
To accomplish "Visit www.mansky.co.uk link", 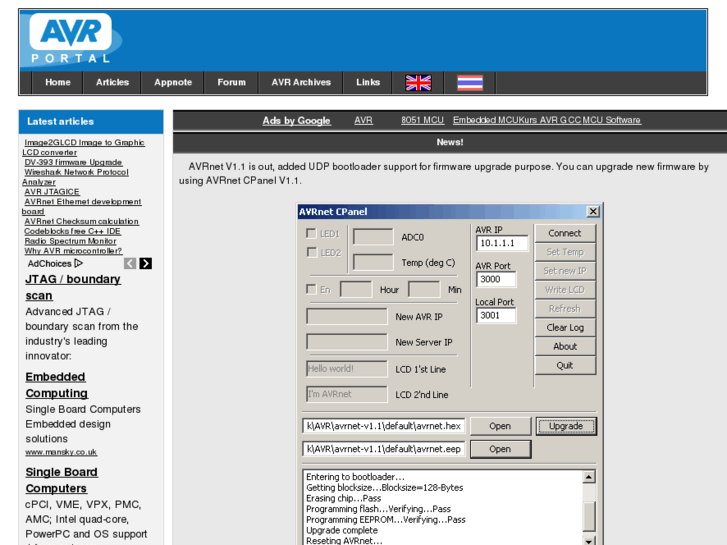I will (x=61, y=452).
